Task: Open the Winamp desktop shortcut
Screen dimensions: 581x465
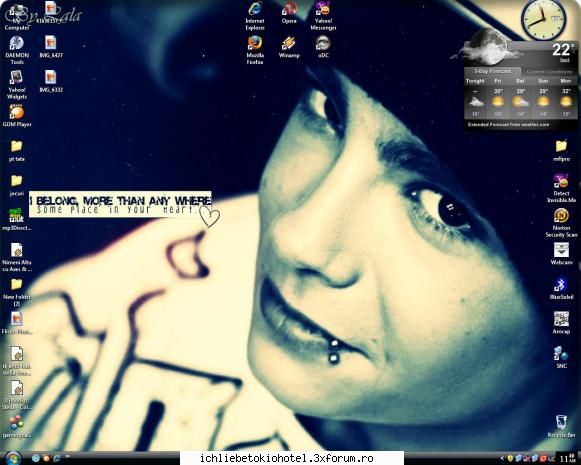Action: pos(289,47)
